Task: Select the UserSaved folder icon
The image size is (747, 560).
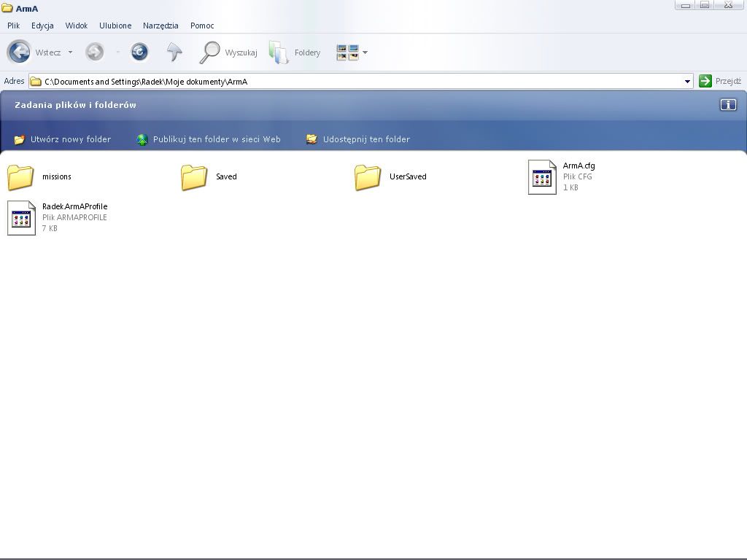Action: (x=368, y=177)
